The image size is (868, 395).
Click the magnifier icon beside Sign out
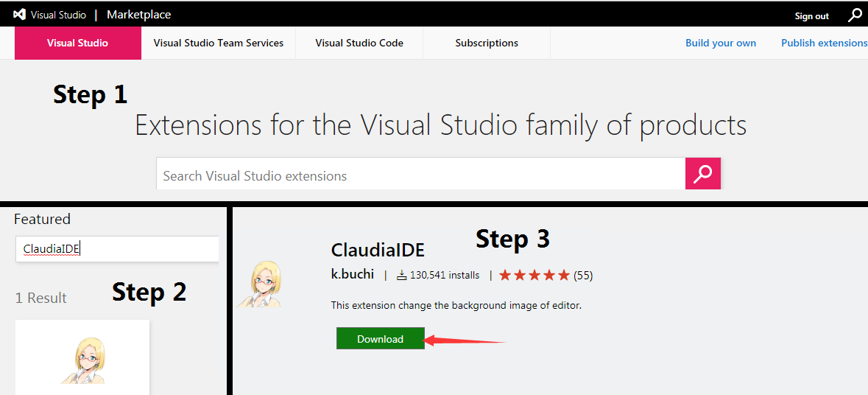855,15
